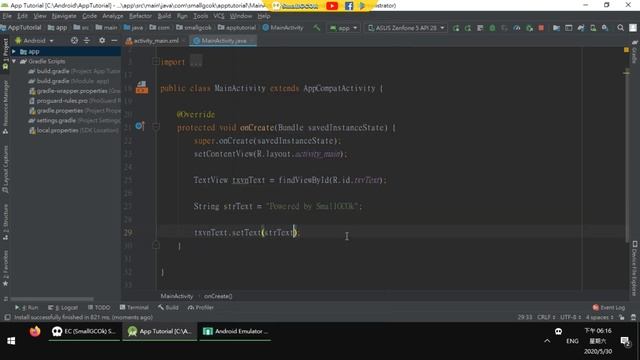Expand the app tree node

coord(14,51)
